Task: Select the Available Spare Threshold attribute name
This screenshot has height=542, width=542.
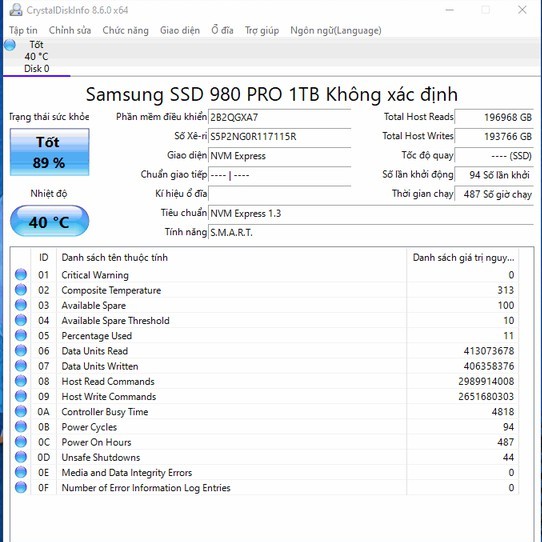Action: [115, 321]
